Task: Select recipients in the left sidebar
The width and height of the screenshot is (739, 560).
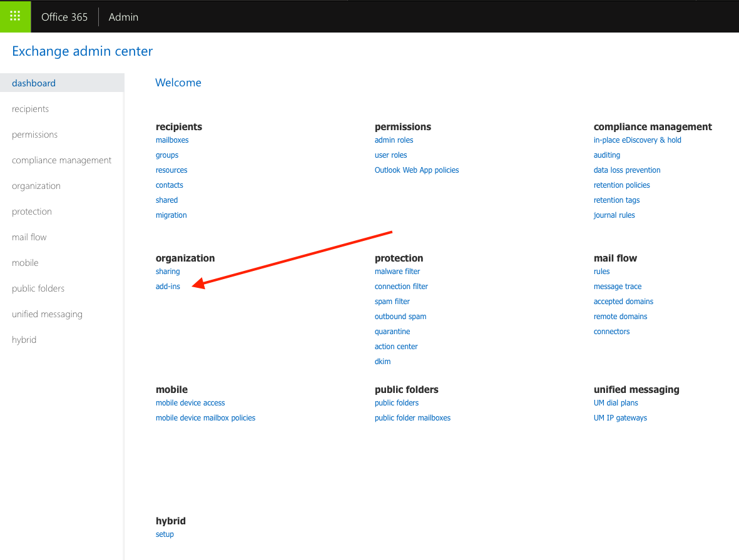Action: (x=30, y=109)
